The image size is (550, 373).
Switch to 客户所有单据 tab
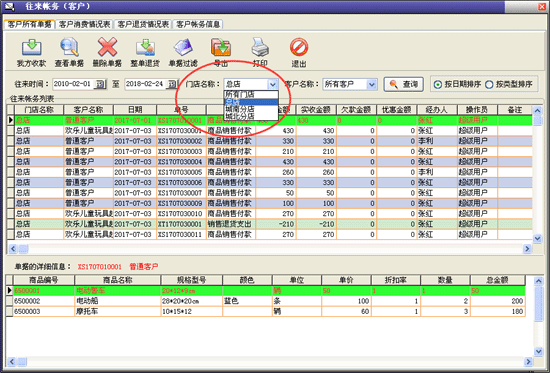pos(29,24)
